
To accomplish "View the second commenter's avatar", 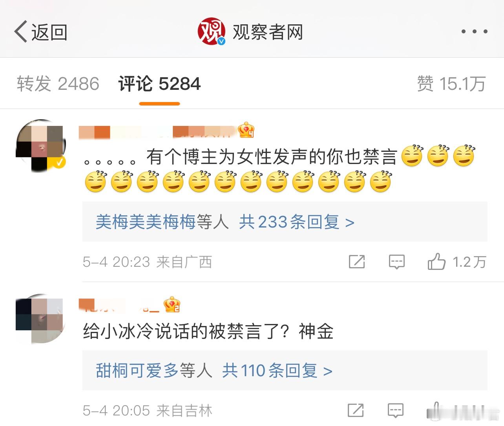I will click(40, 319).
